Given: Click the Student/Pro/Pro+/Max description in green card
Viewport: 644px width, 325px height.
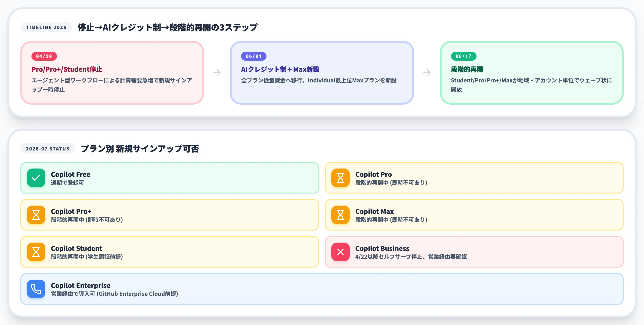Looking at the screenshot, I should coord(532,85).
